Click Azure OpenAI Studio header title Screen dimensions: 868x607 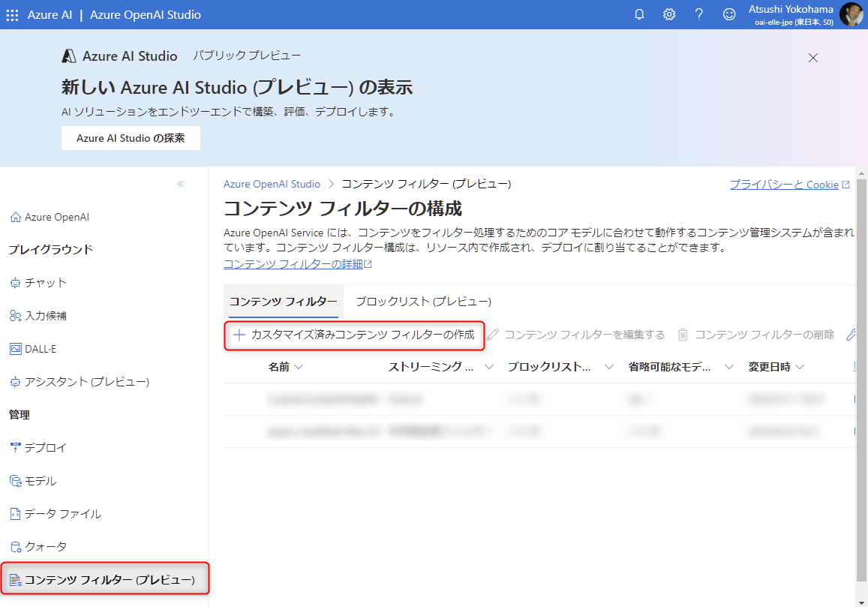point(146,15)
